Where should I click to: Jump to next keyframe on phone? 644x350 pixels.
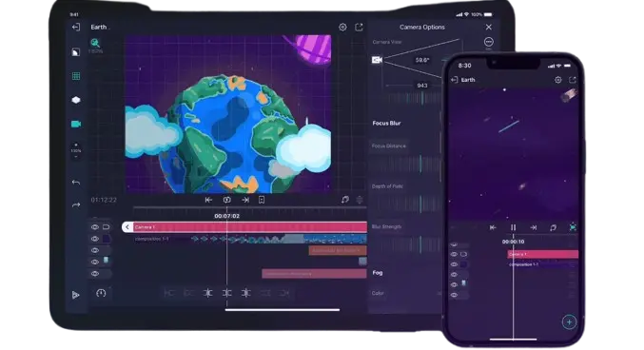(x=533, y=227)
